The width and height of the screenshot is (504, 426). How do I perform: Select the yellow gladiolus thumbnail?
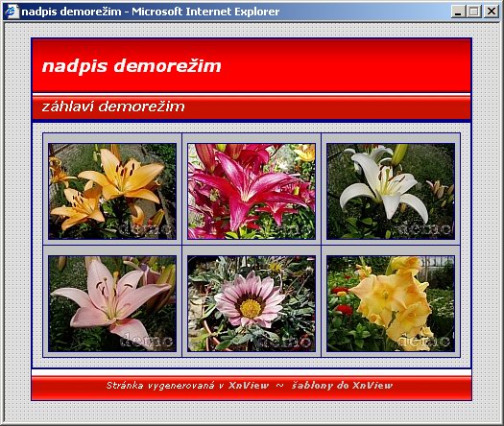click(x=391, y=303)
